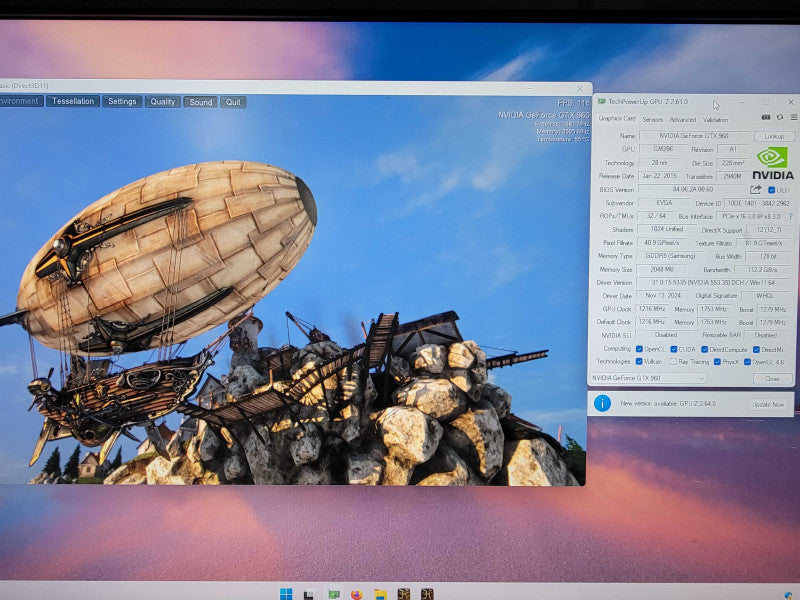Screen dimensions: 800x600
Task: Click the Update Now button
Action: coord(767,404)
